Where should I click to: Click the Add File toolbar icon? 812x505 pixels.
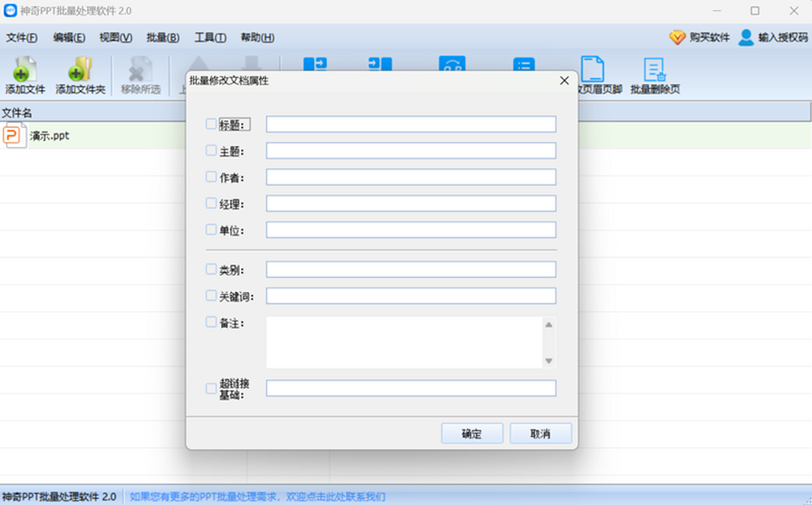(24, 70)
